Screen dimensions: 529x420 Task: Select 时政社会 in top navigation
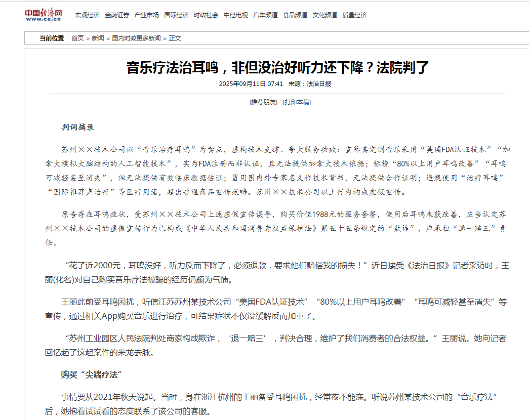(206, 15)
